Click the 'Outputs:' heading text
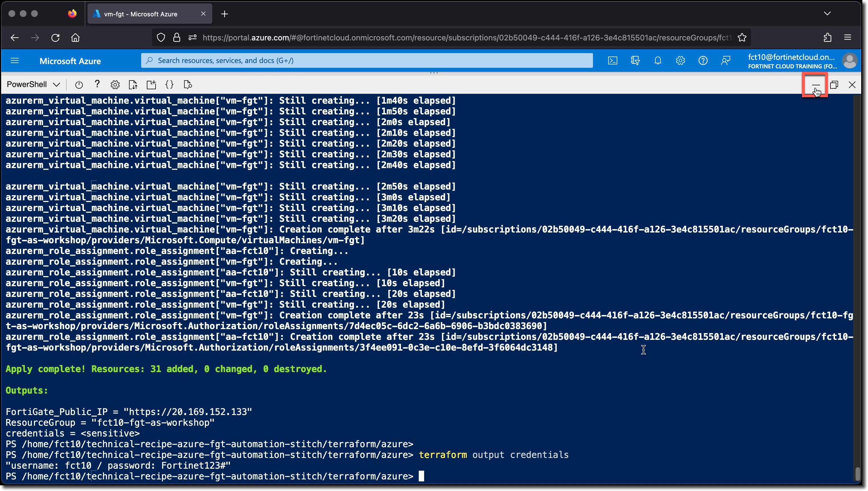Screen dimensions: 868x491 pos(27,390)
